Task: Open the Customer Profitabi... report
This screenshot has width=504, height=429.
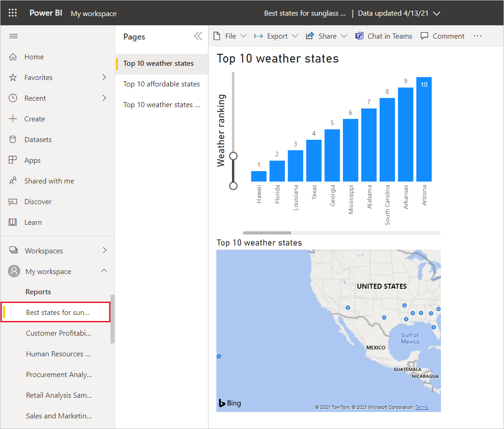Action: pos(58,333)
